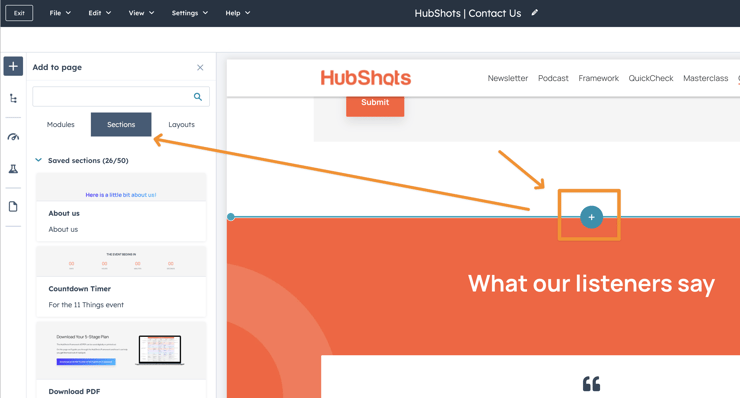This screenshot has height=398, width=740.
Task: Edit page title with pencil icon
Action: point(534,13)
